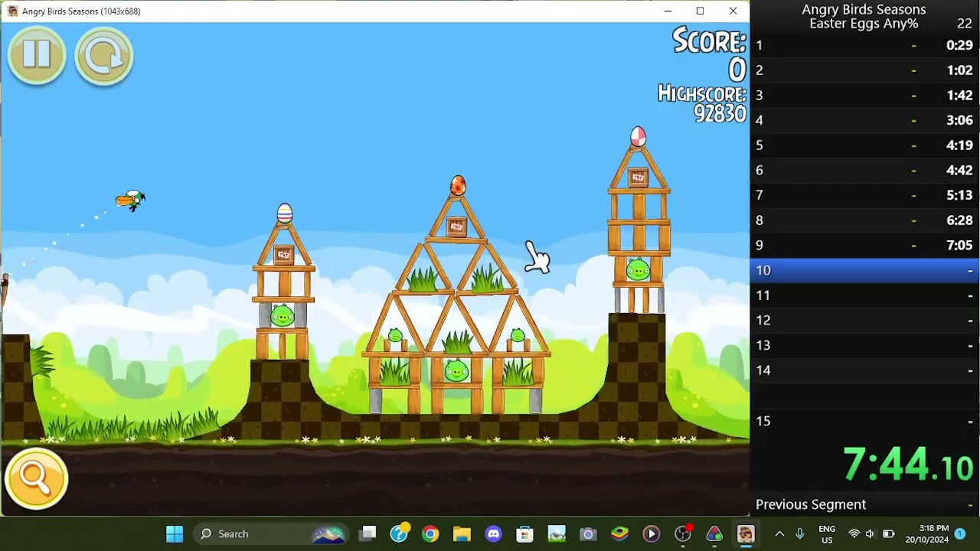Open BlueStacks from the taskbar
The image size is (980, 551).
619,534
